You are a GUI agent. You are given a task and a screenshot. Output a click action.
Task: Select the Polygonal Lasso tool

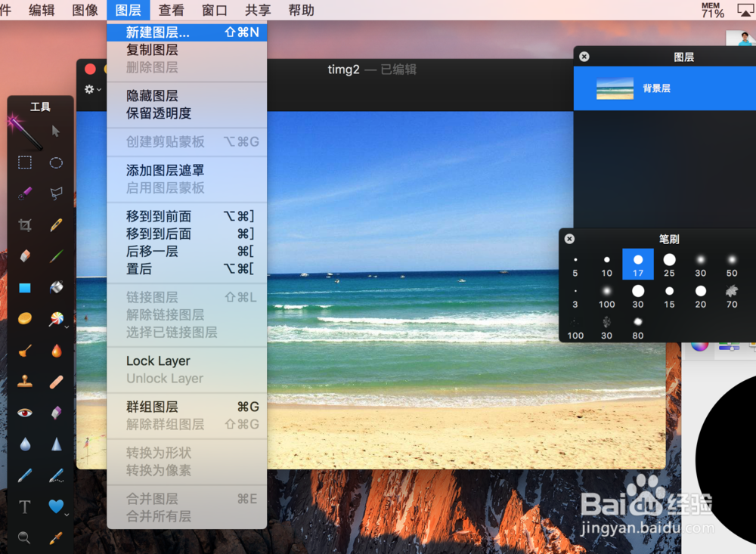(x=56, y=193)
